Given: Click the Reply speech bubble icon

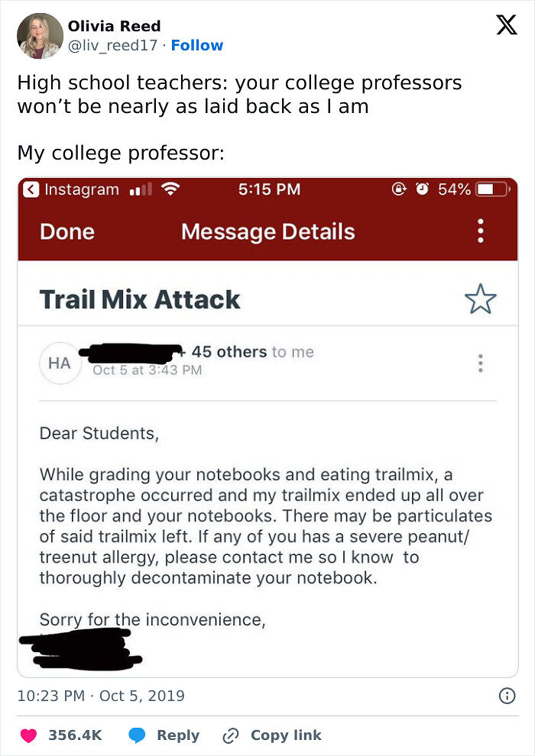Looking at the screenshot, I should (x=138, y=735).
